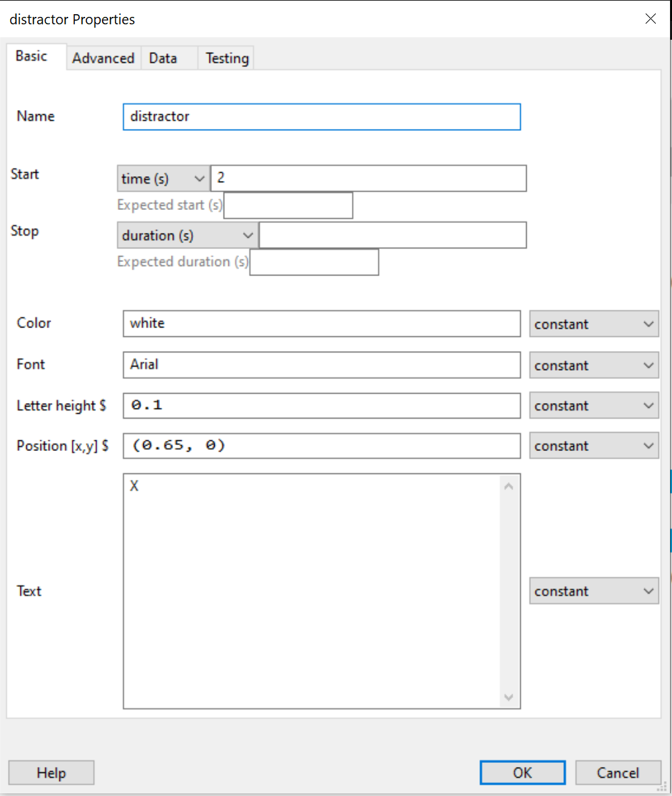672x796 pixels.
Task: Select the Testing tab
Action: tap(227, 59)
